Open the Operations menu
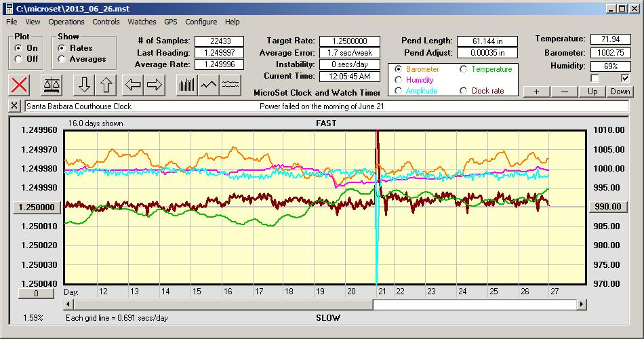 coord(66,22)
